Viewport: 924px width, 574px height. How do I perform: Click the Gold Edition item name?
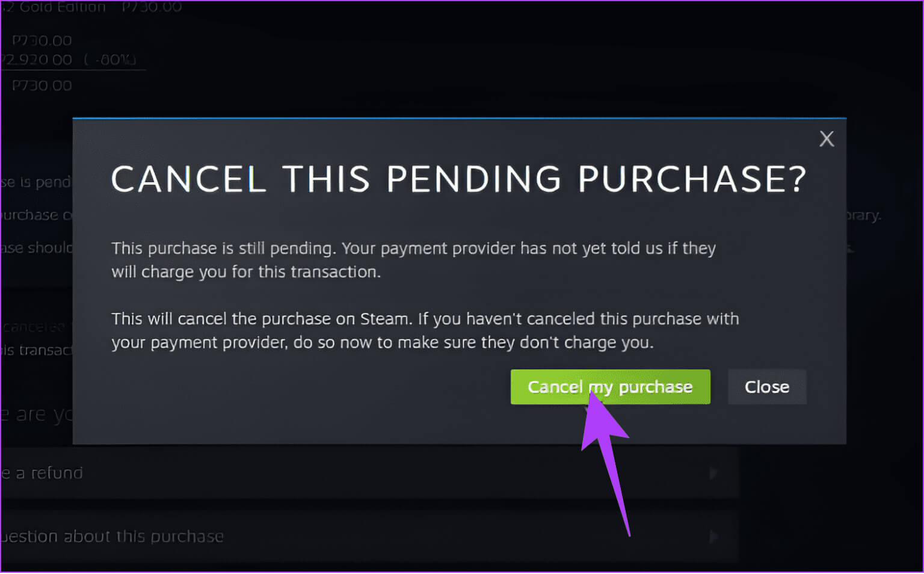[60, 7]
